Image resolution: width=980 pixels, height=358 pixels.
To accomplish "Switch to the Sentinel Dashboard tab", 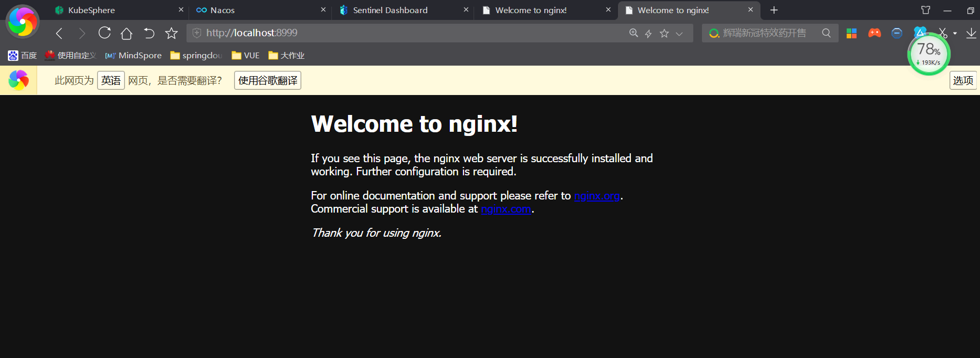I will tap(390, 10).
